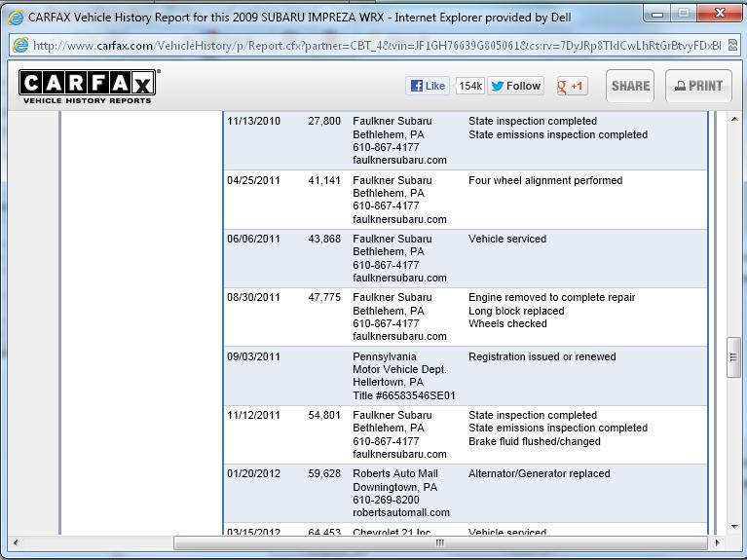This screenshot has height=560, width=747.
Task: Click the page icon in the address bar
Action: pyautogui.click(x=20, y=45)
